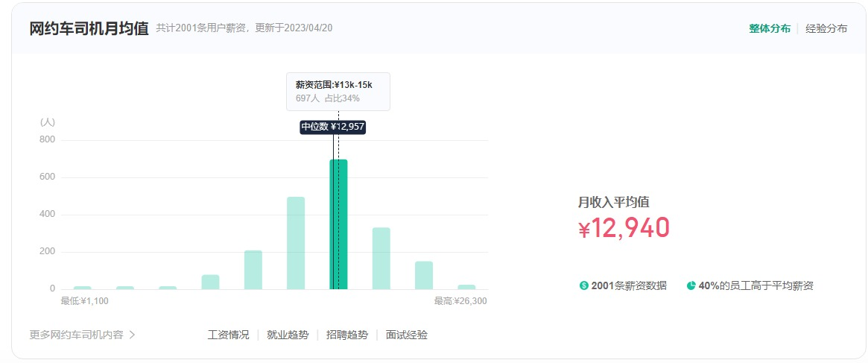This screenshot has height=363, width=868.
Task: Select the highlighted dark green 697人 bar
Action: pos(339,224)
